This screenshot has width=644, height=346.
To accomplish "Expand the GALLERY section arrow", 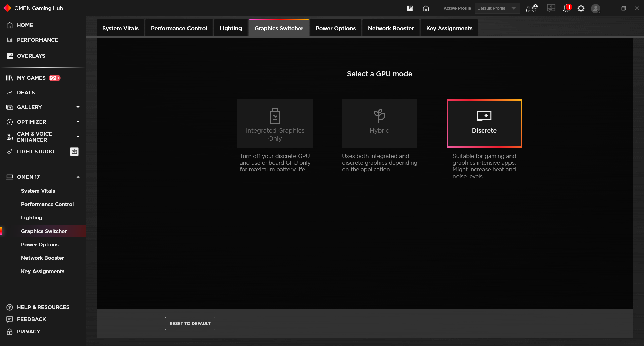I will pyautogui.click(x=78, y=107).
